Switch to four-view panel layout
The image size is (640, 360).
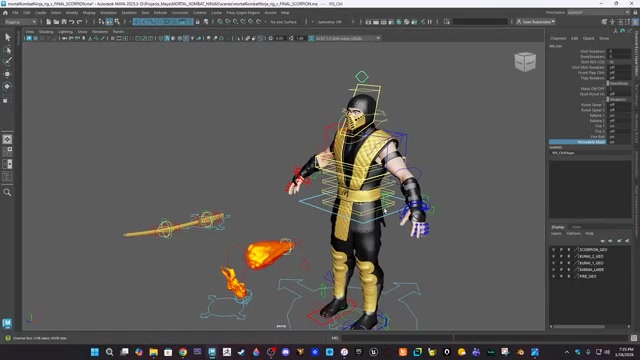coord(7,151)
